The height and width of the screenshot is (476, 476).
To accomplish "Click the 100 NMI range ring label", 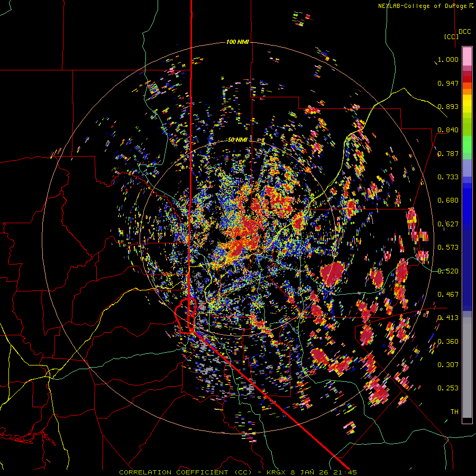I will click(x=237, y=42).
